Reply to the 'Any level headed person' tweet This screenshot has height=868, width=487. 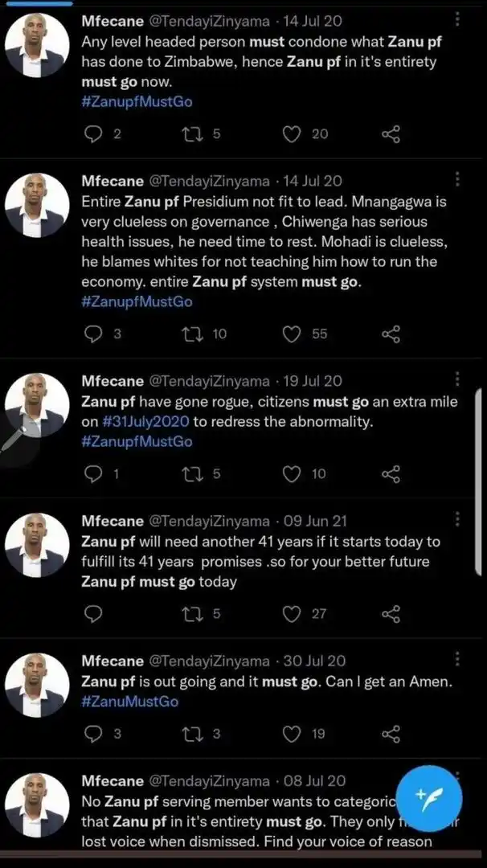point(94,134)
